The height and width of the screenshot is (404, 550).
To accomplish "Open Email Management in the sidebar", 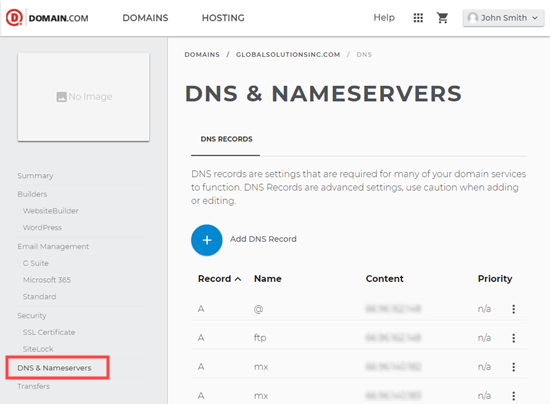I will [x=53, y=247].
